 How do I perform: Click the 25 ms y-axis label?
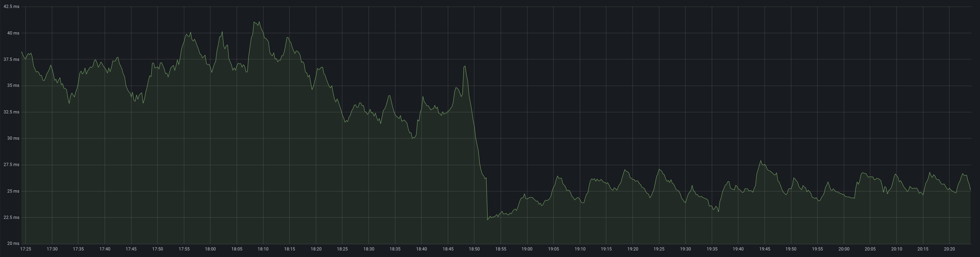pyautogui.click(x=13, y=191)
